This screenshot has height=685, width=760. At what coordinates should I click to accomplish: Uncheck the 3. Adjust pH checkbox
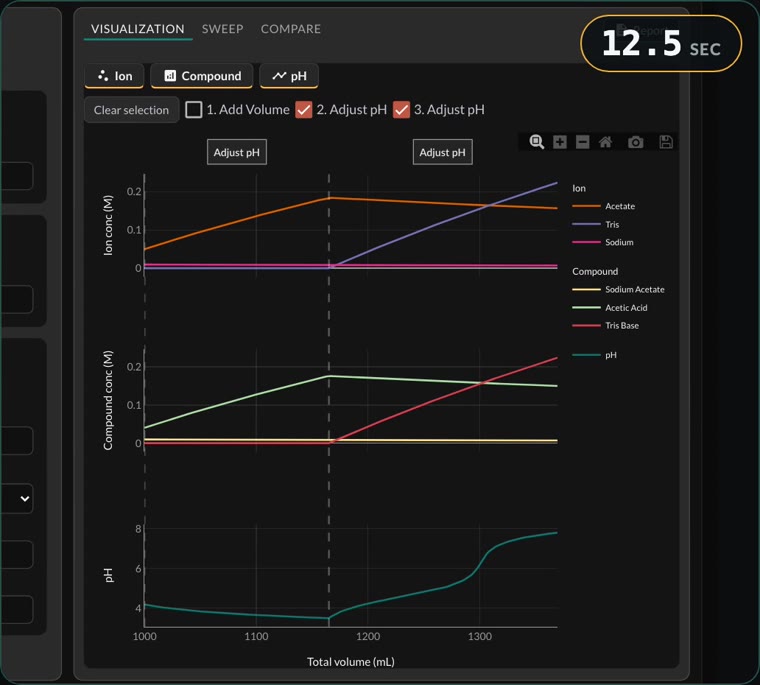point(401,110)
